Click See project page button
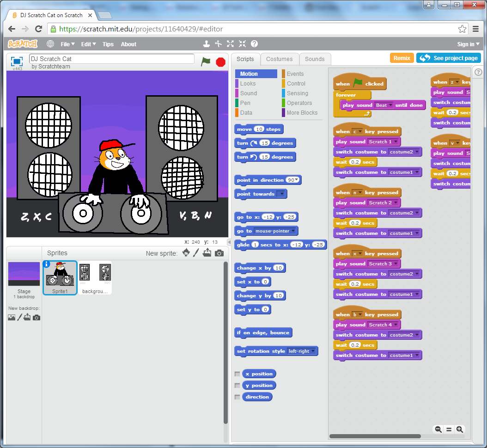Image resolution: width=487 pixels, height=448 pixels. tap(449, 58)
